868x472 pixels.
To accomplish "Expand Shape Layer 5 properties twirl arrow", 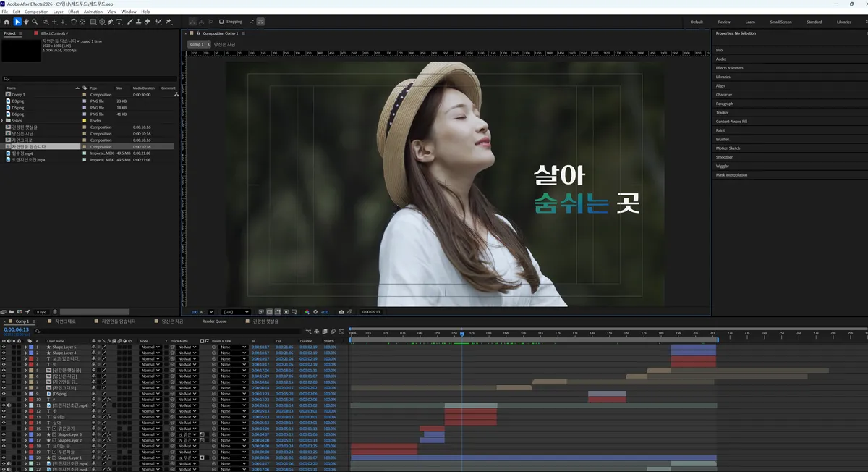I will (25, 347).
